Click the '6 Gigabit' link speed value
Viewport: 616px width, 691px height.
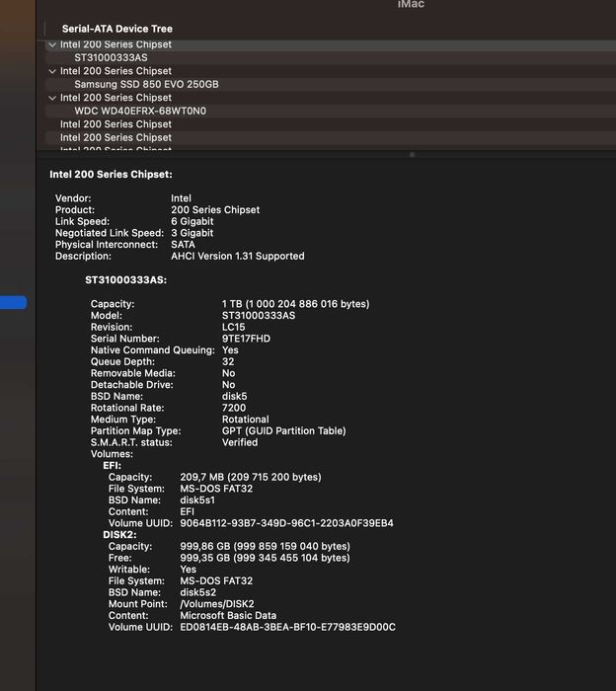pos(192,221)
